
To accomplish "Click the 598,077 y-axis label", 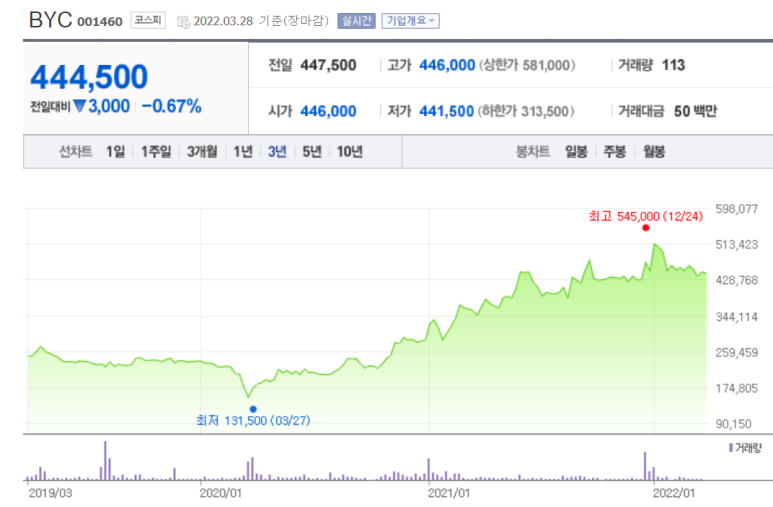I will (x=737, y=209).
